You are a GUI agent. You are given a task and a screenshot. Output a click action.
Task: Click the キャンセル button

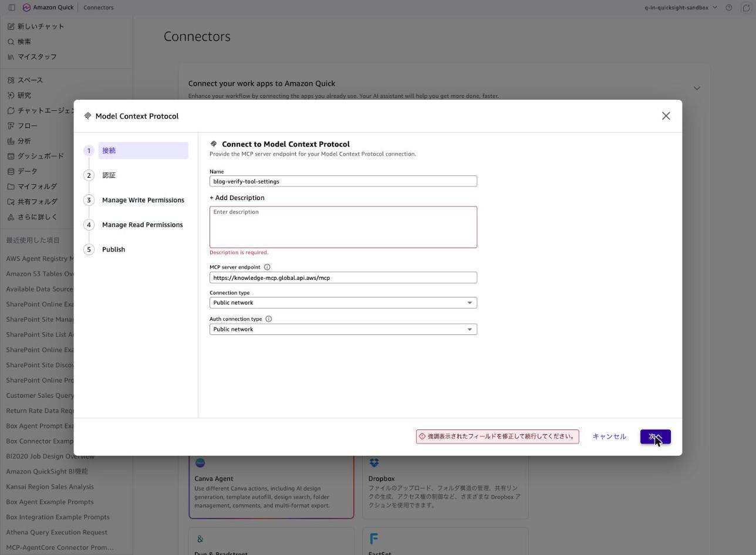coord(609,436)
